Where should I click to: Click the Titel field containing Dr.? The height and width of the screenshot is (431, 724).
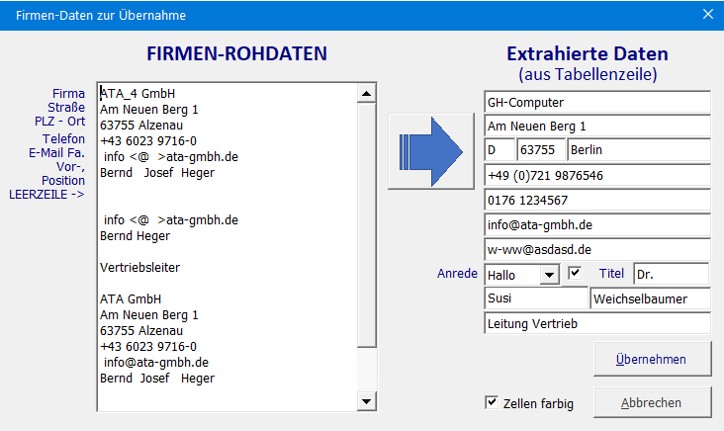tap(671, 274)
